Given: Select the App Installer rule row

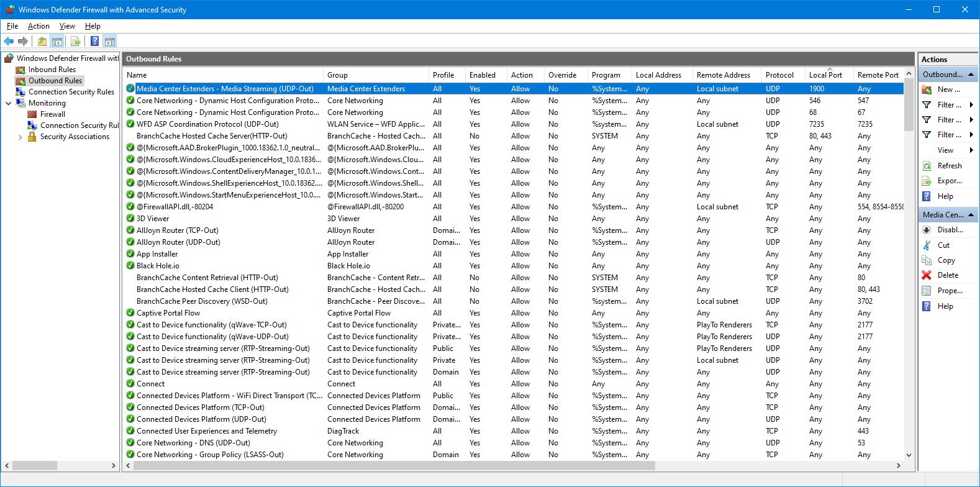Looking at the screenshot, I should 513,254.
